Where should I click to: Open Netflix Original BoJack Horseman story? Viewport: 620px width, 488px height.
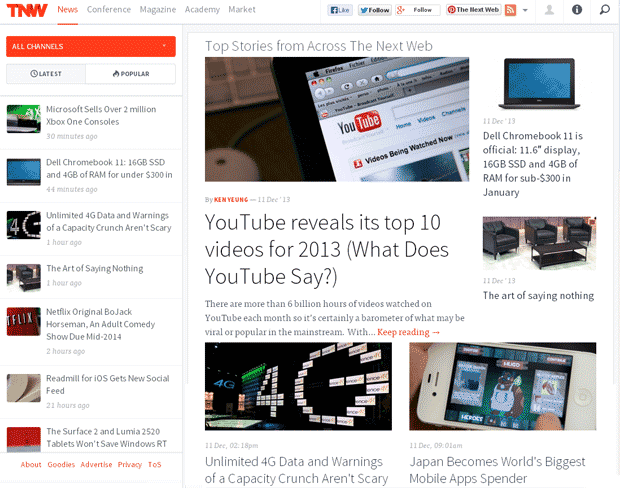click(x=101, y=324)
